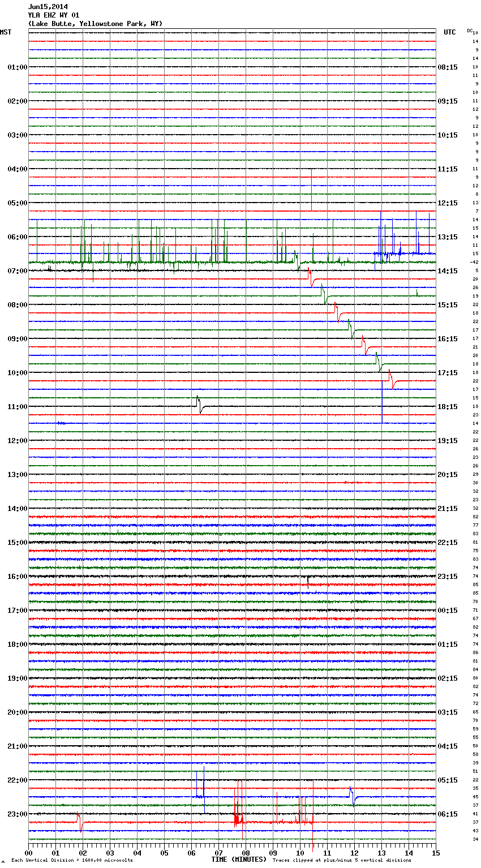Click the '03:00' MST row label
The height and width of the screenshot is (868, 481).
[18, 135]
